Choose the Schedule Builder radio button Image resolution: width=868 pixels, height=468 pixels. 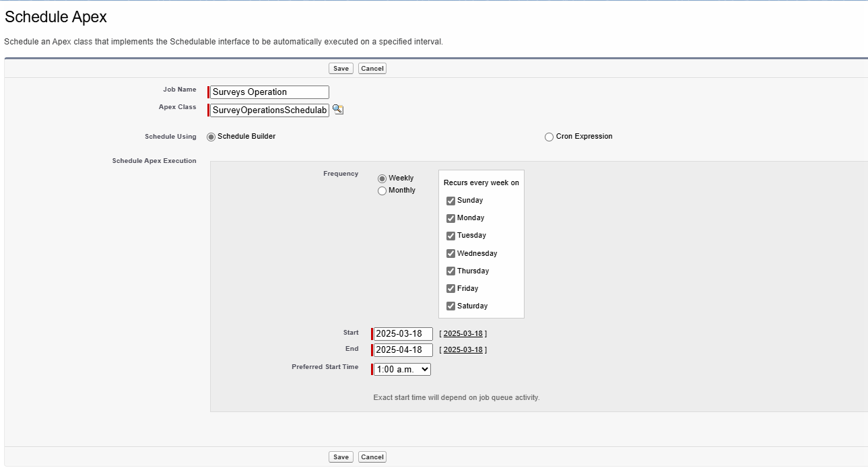tap(210, 137)
